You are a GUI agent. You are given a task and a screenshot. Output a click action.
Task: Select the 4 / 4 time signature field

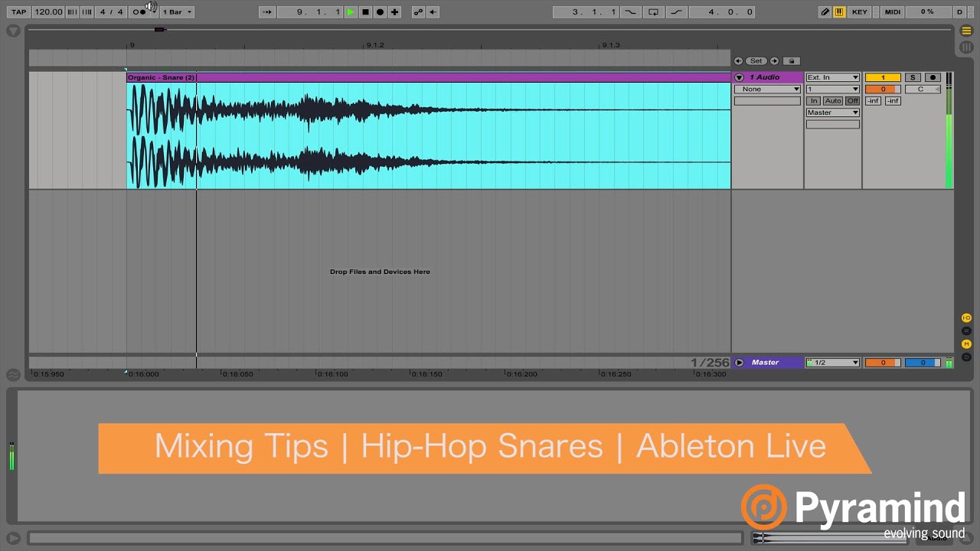point(112,11)
